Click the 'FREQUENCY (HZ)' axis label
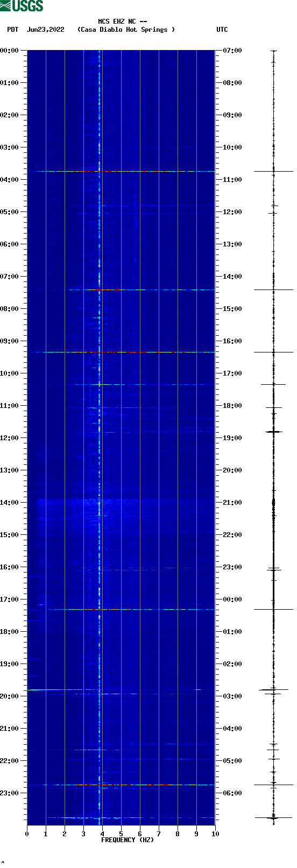Viewport: 297px width, 868px height. pyautogui.click(x=128, y=840)
